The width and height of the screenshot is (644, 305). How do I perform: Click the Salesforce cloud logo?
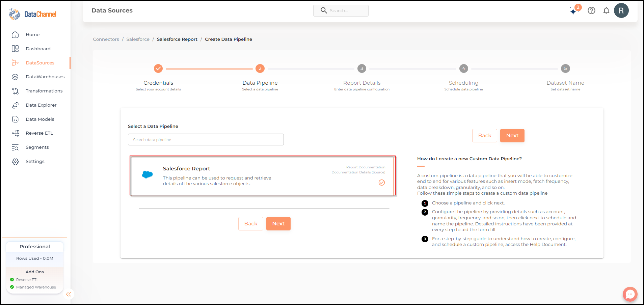click(147, 174)
